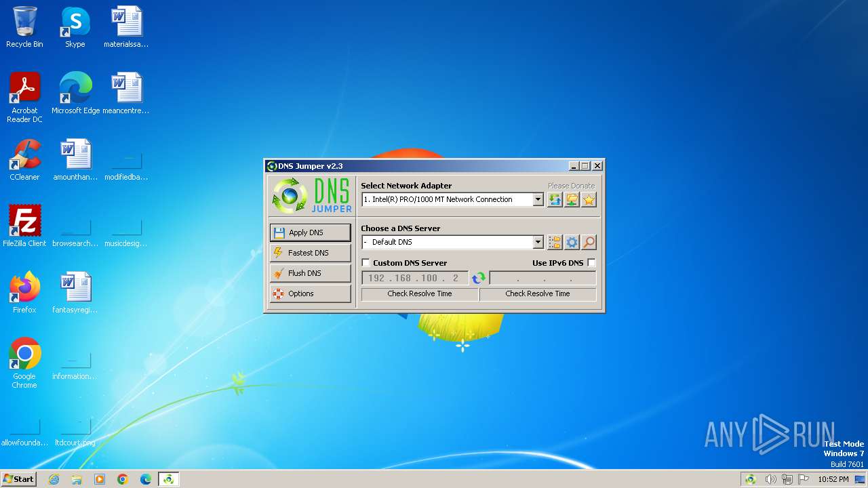868x488 pixels.
Task: Click the 10:52 PM system clock
Action: coord(833,479)
